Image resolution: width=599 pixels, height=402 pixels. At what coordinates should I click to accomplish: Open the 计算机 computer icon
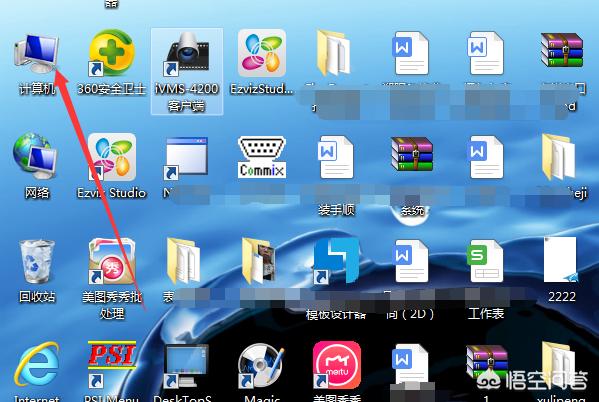tap(37, 53)
